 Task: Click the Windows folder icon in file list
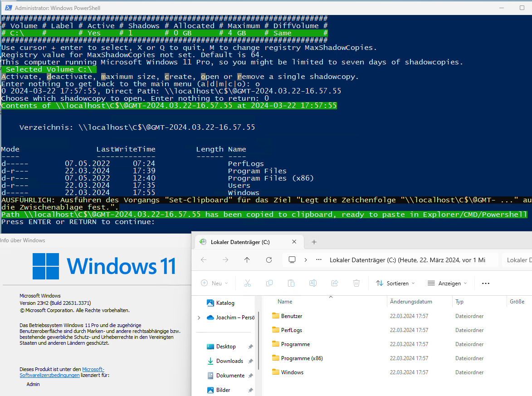(275, 372)
